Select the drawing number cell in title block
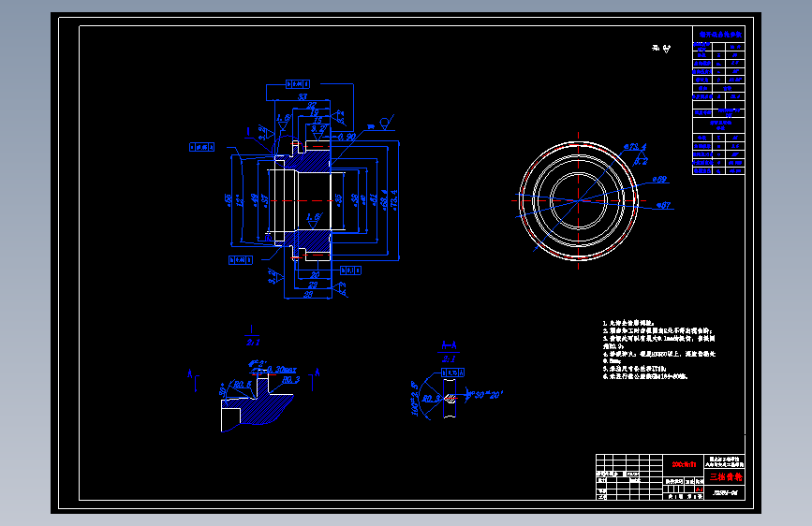This screenshot has height=526, width=812. coord(725,493)
